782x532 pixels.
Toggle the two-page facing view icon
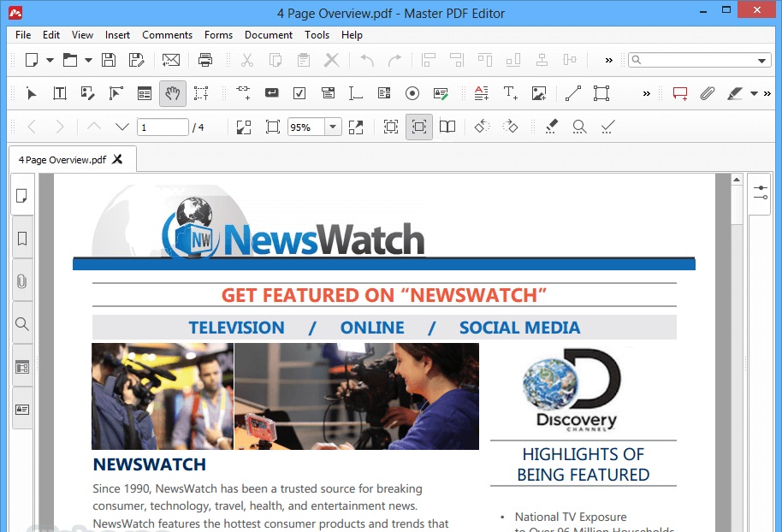click(x=447, y=127)
